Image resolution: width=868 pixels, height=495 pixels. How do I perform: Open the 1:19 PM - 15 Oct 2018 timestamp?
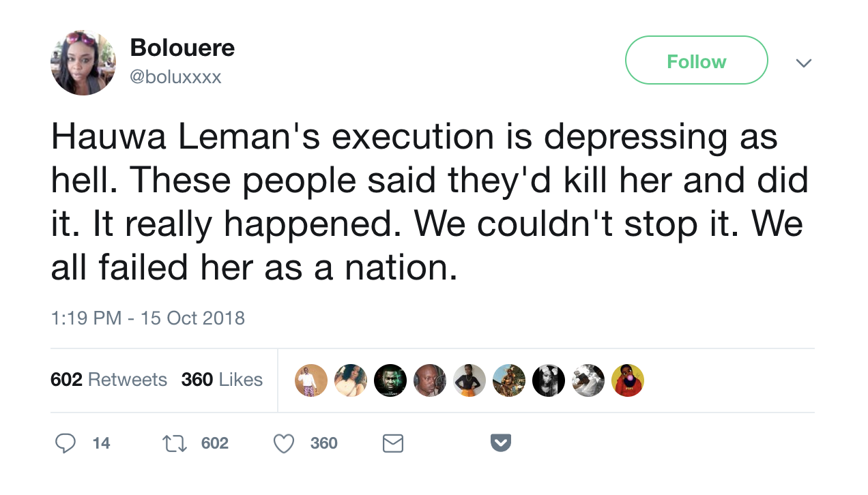pos(147,318)
